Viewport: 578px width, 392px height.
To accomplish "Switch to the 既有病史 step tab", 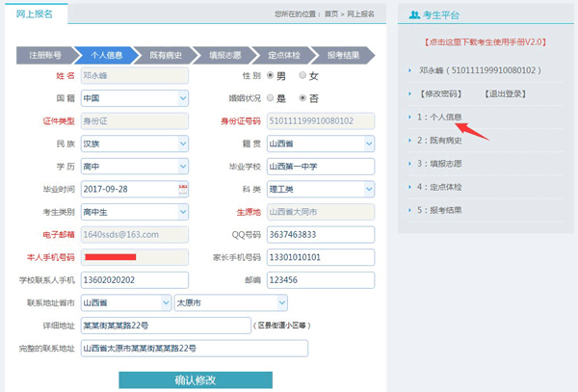I will [171, 55].
